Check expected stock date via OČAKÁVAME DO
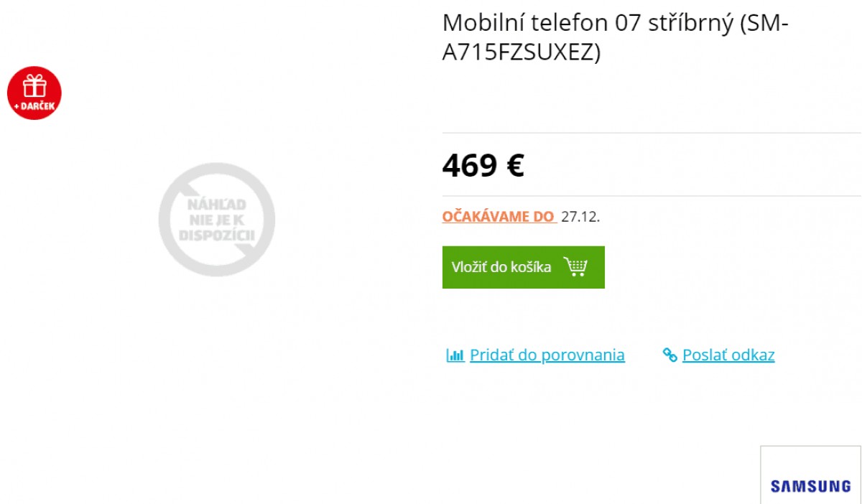This screenshot has height=504, width=862. [498, 216]
